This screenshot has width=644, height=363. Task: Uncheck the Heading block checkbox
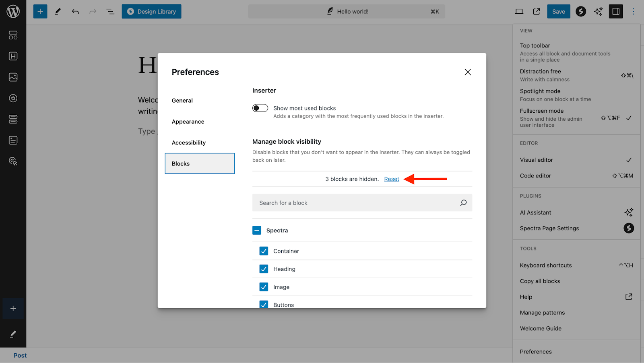tap(264, 269)
